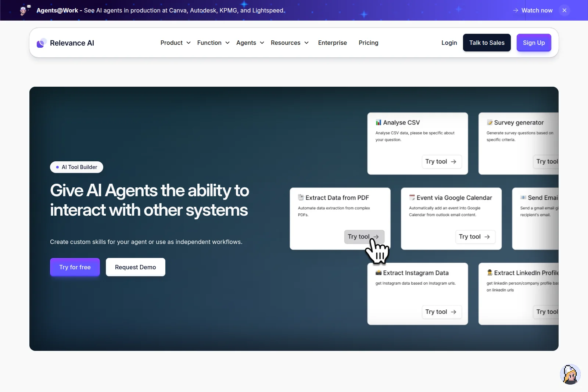The width and height of the screenshot is (588, 392).
Task: Click the memo icon on Survey generator
Action: [x=490, y=122]
